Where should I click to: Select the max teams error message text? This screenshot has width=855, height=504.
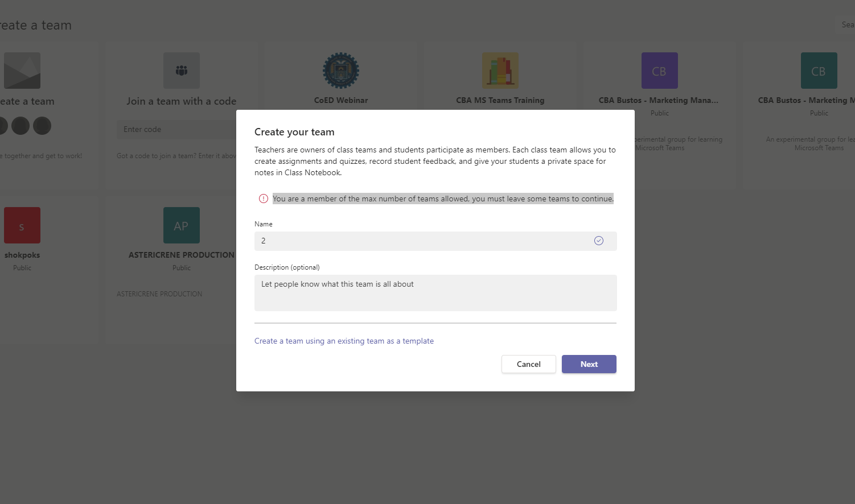coord(443,199)
